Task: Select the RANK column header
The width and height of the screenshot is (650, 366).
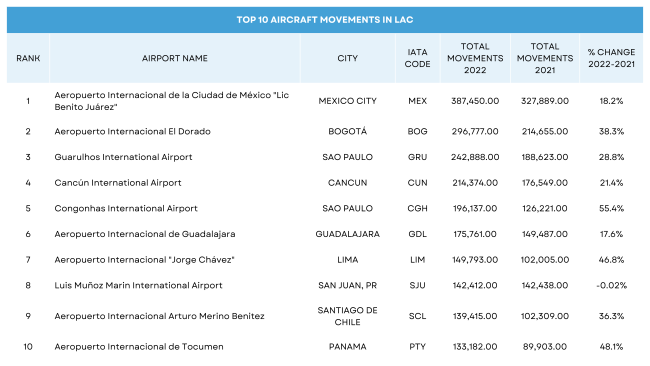Action: point(28,58)
